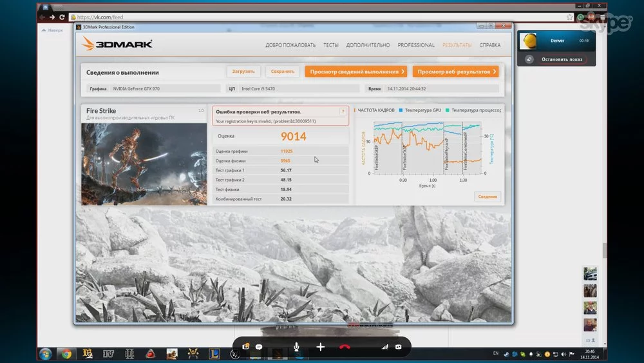The height and width of the screenshot is (363, 644).
Task: Click the FireStrikePhysicsP marker in the chart
Action: [x=446, y=153]
